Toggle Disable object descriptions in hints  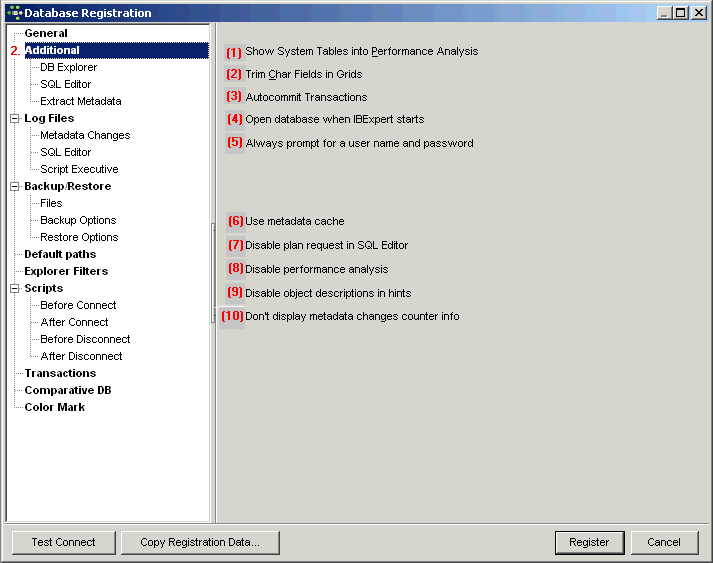(x=318, y=293)
